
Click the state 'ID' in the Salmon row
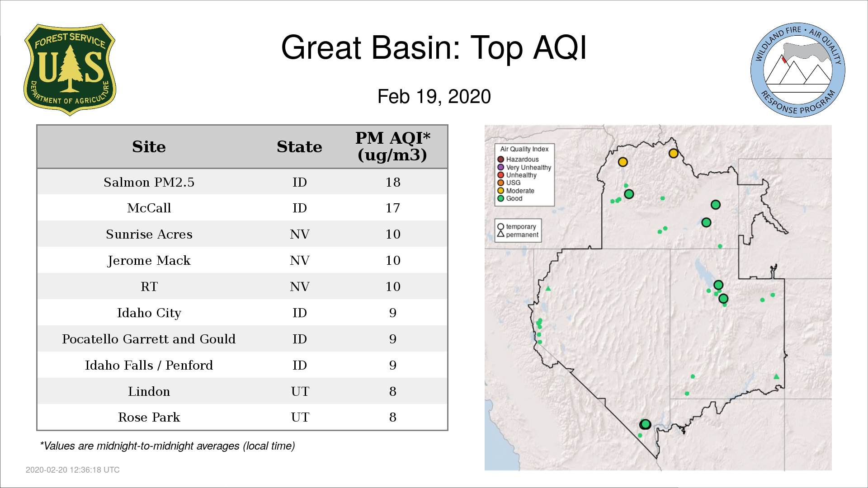[300, 182]
